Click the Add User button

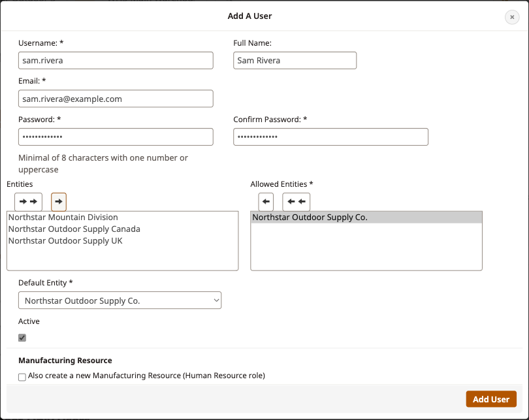[x=491, y=399]
